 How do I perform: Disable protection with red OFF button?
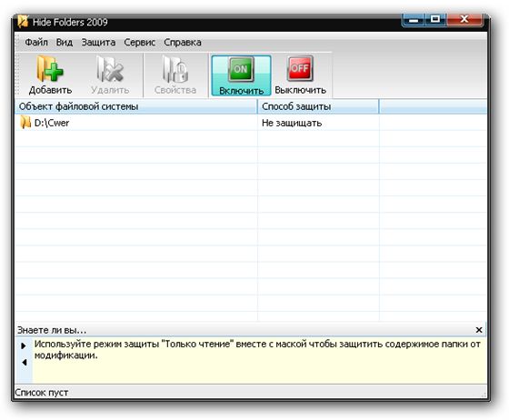click(300, 68)
